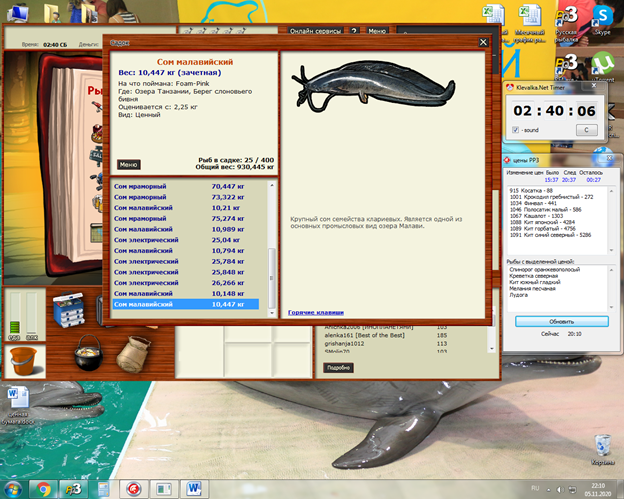Select Сом малавийский 10,989 кг row
Image resolution: width=624 pixels, height=499 pixels.
185,229
